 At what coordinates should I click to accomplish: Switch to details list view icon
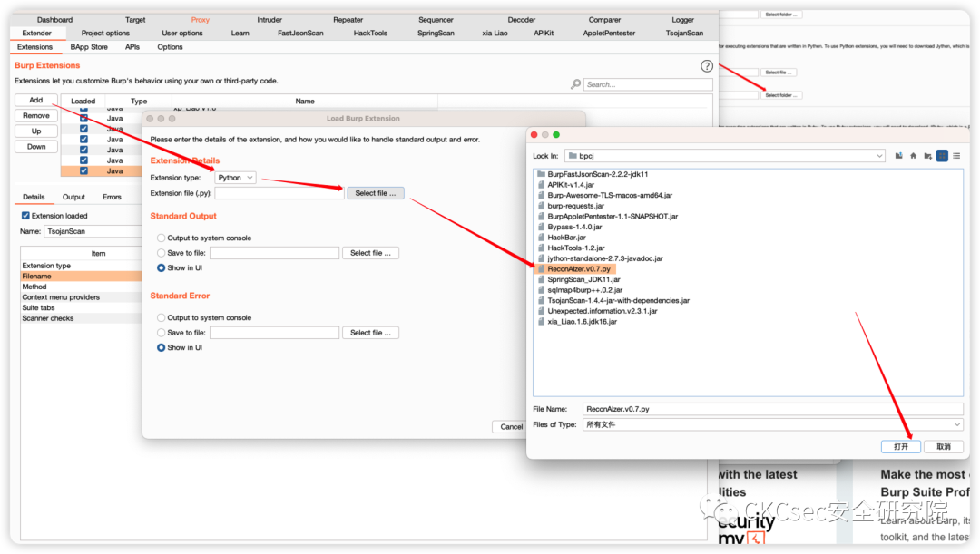pos(956,156)
